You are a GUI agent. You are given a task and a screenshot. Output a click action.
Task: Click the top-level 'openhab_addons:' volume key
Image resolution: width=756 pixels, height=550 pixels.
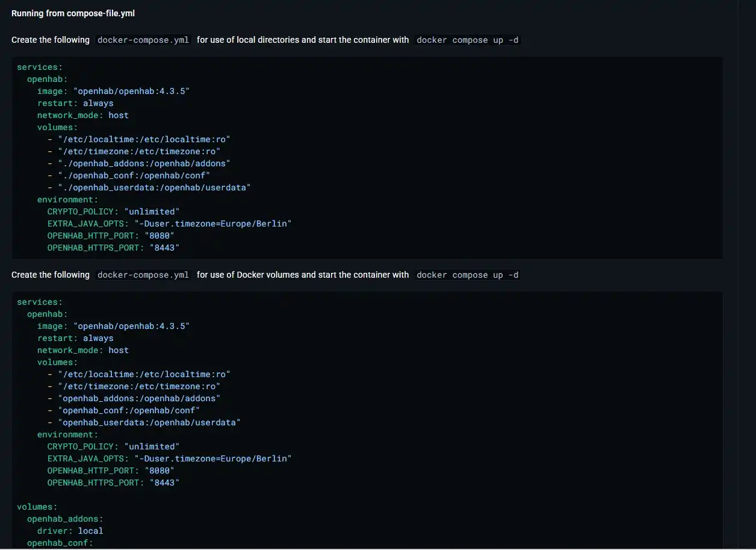(65, 519)
